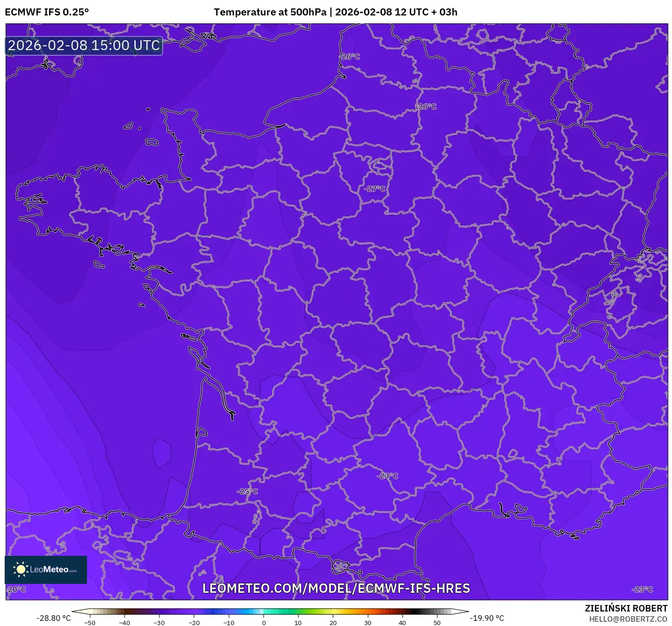The height and width of the screenshot is (626, 672).
Task: Toggle the timestamp badge "2026-02-08 15:00 UTC"
Action: click(x=83, y=45)
